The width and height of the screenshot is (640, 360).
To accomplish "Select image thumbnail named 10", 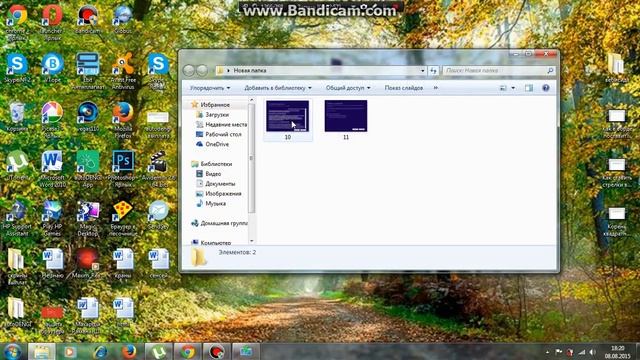I will click(287, 120).
